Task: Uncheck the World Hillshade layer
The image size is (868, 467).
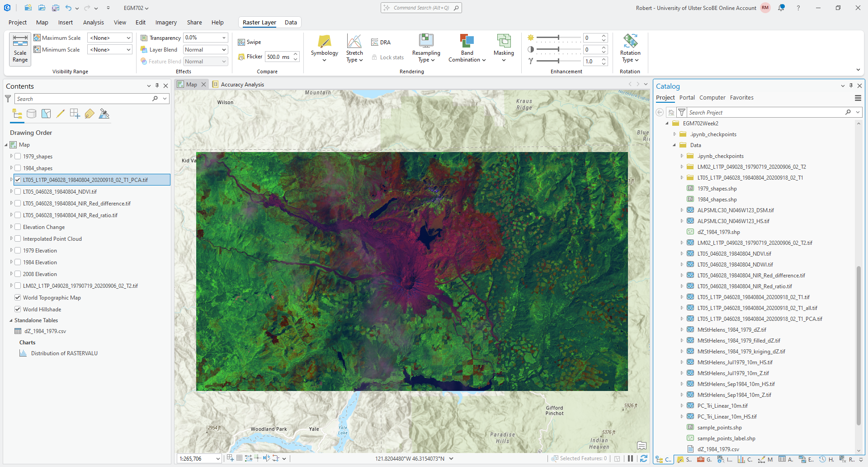Action: coord(18,310)
